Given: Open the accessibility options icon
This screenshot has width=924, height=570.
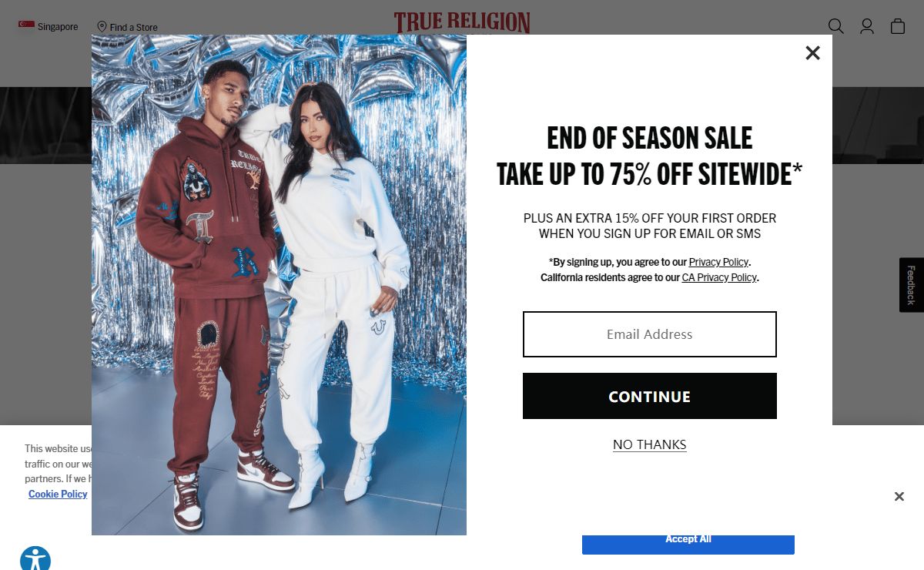Looking at the screenshot, I should click(35, 558).
